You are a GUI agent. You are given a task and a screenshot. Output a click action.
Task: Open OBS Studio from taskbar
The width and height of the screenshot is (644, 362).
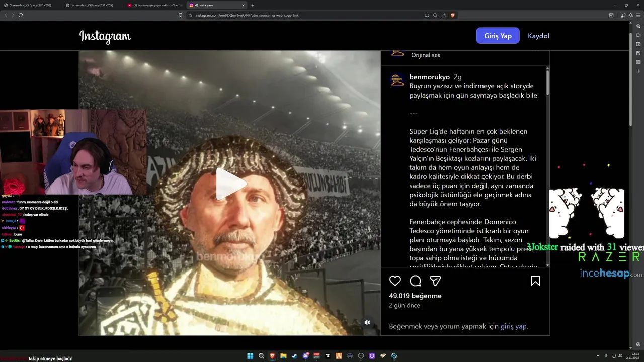361,356
